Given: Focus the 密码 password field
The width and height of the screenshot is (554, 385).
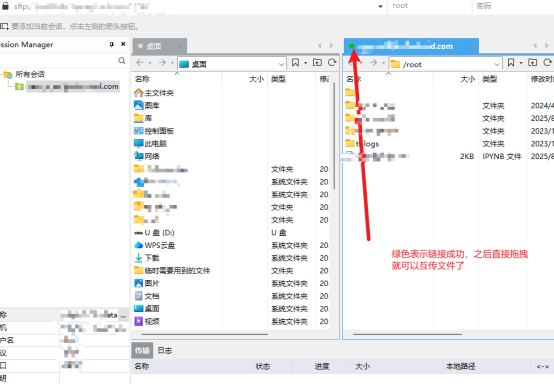Looking at the screenshot, I should click(x=513, y=6).
